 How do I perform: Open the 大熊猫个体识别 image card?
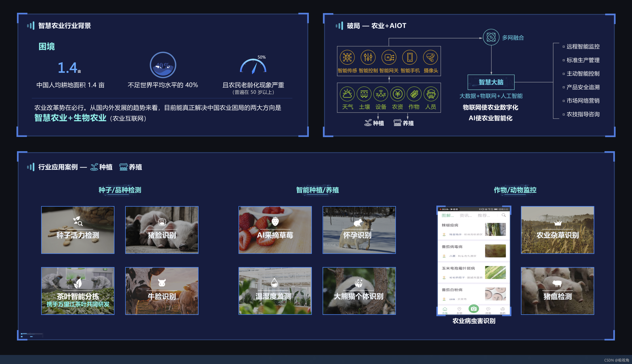[x=359, y=291]
